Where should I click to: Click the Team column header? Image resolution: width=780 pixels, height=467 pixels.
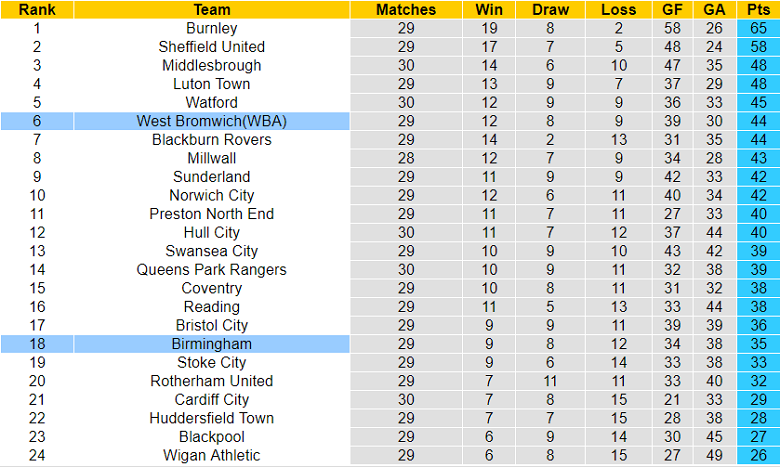click(211, 10)
